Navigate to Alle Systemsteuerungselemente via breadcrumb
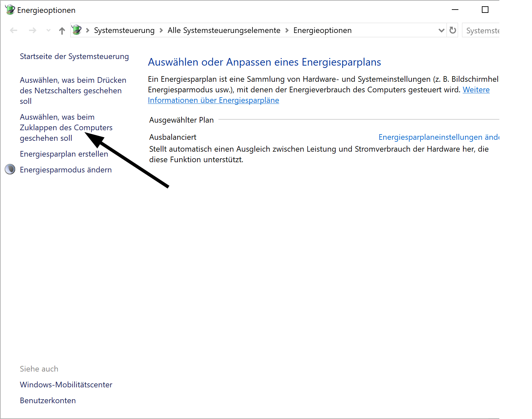532x419 pixels. click(223, 30)
